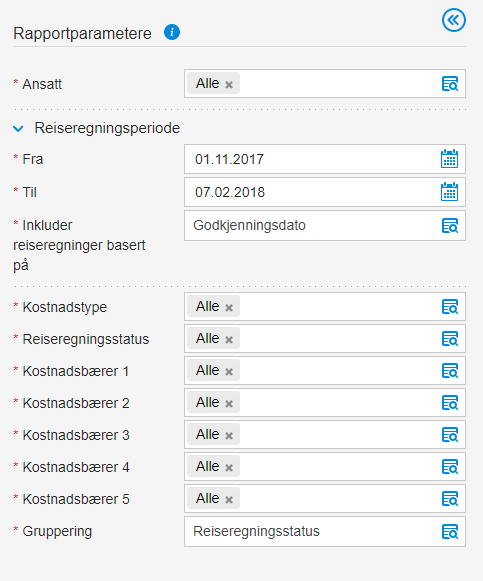
Task: Collapse the Reiseregningsperiode section chevron
Action: (18, 129)
